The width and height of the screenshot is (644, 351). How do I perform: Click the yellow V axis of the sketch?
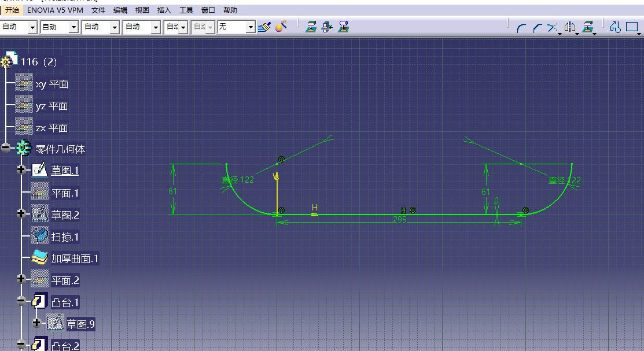tap(277, 195)
